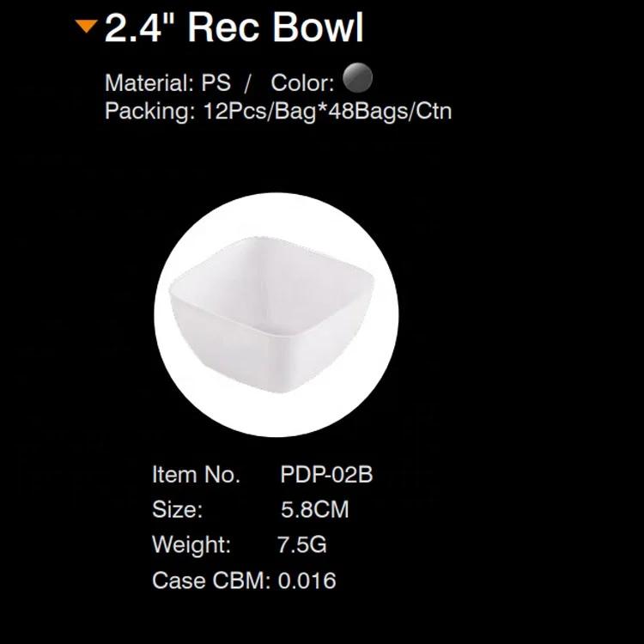Image resolution: width=644 pixels, height=644 pixels.
Task: Click the orange triangle beside the title
Action: [x=87, y=26]
